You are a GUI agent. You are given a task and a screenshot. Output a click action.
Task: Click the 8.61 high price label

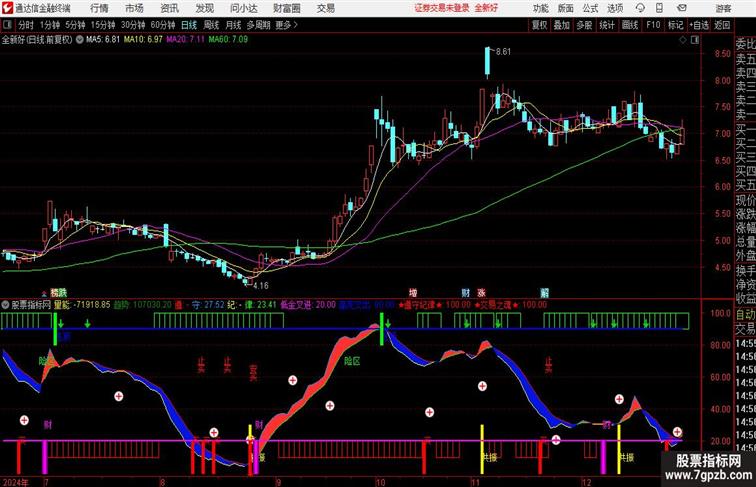[503, 52]
